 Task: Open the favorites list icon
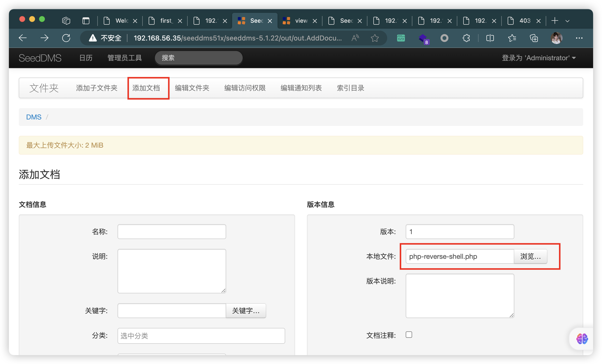(512, 38)
